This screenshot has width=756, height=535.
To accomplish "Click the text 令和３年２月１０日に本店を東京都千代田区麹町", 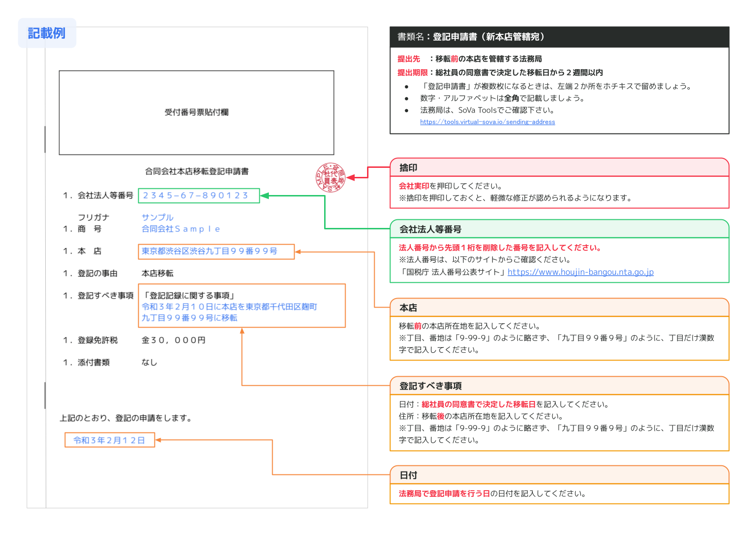I will (x=229, y=307).
